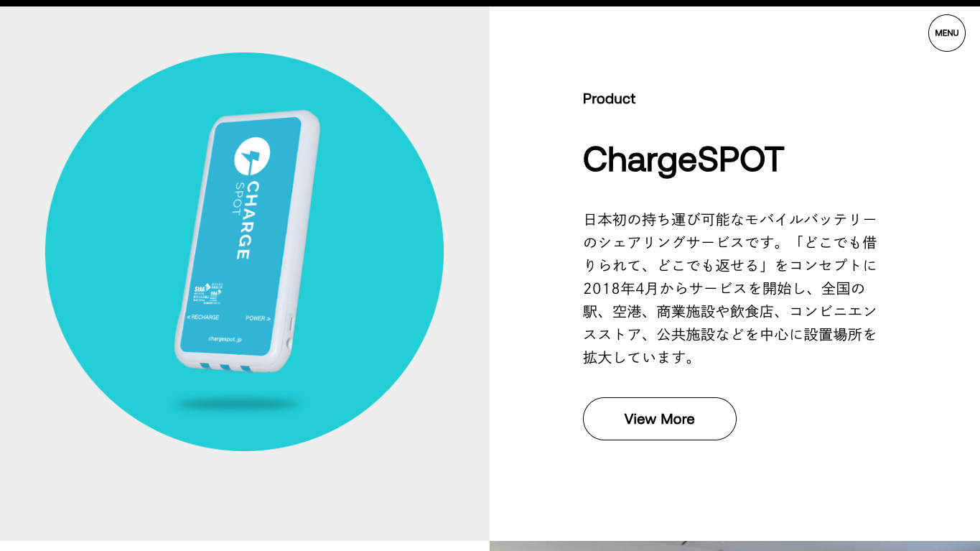The width and height of the screenshot is (980, 551).
Task: Click the Product section label
Action: click(609, 98)
